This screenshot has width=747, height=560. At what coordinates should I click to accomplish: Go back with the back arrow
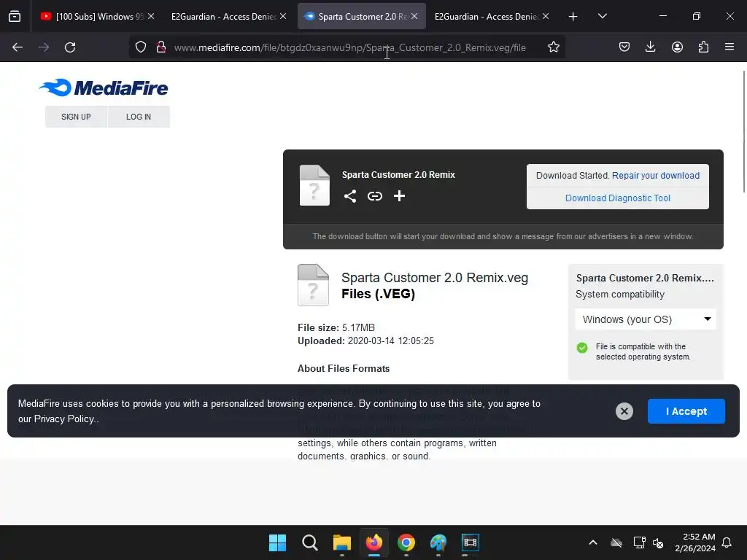coord(18,47)
